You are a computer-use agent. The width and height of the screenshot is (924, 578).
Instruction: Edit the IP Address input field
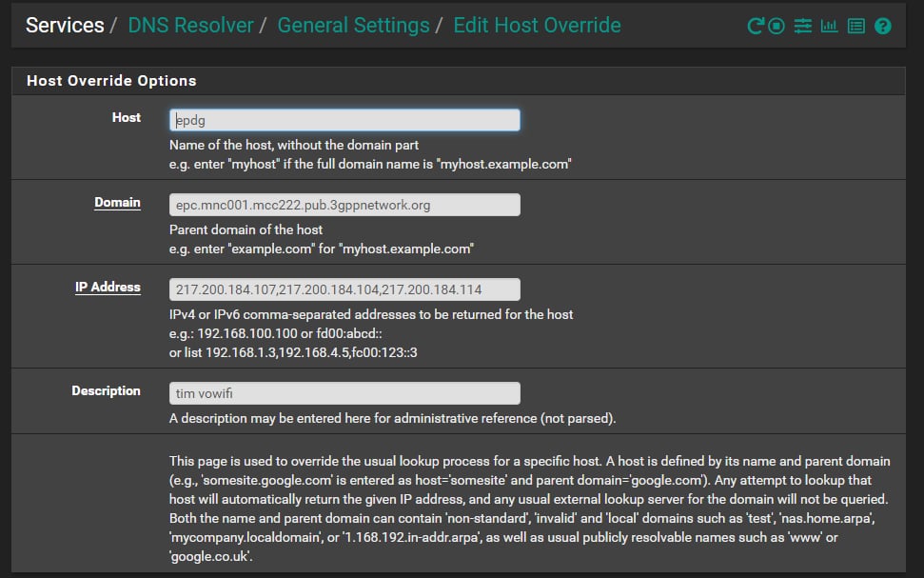click(344, 289)
